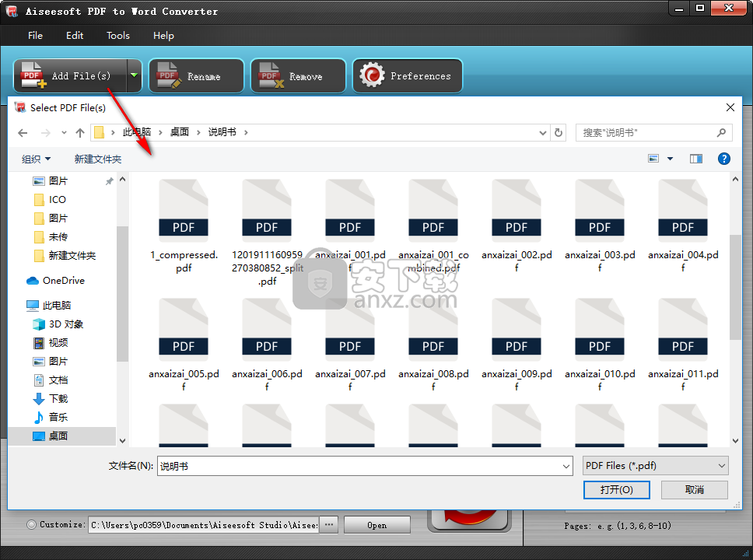
Task: Select the anxaizai_004.pdf file
Action: tap(683, 226)
